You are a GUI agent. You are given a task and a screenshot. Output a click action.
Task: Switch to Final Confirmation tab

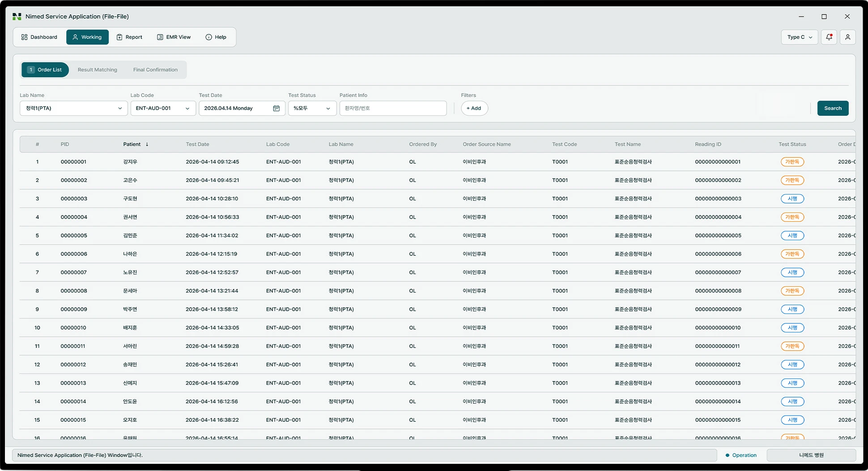(155, 70)
